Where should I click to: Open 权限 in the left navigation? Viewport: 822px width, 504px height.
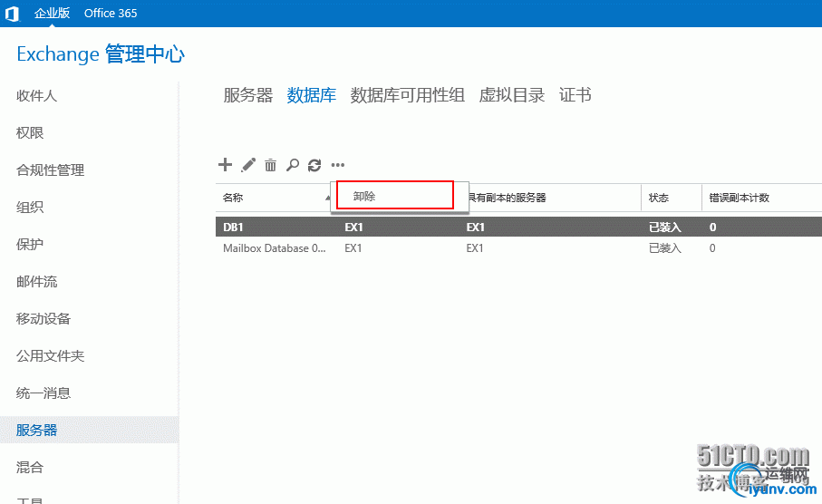(30, 132)
